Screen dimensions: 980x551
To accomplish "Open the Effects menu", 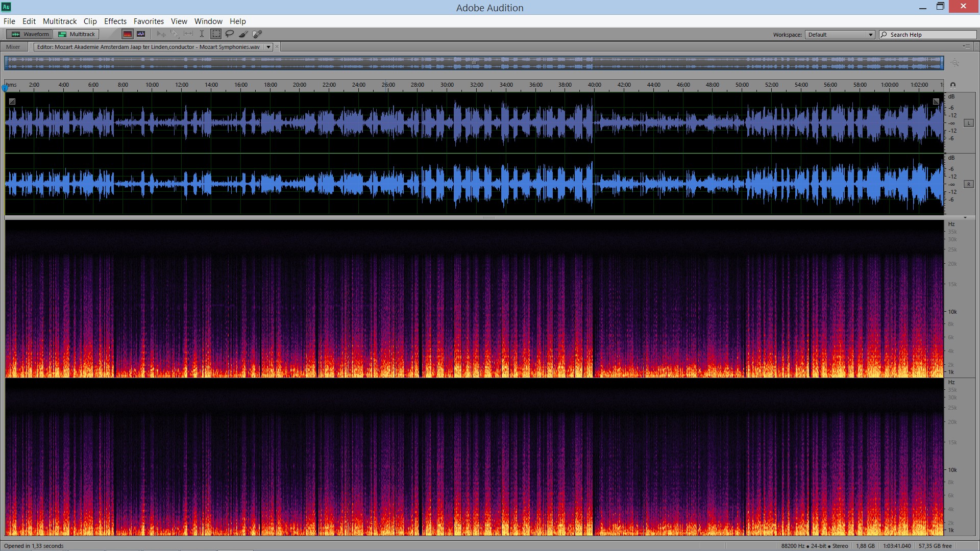I will click(x=115, y=21).
